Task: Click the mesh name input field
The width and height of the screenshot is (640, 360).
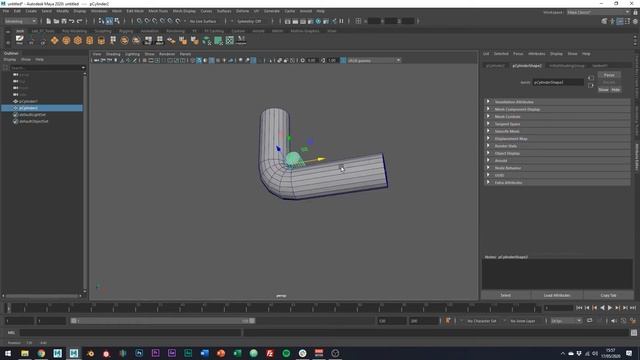Action: (x=558, y=82)
